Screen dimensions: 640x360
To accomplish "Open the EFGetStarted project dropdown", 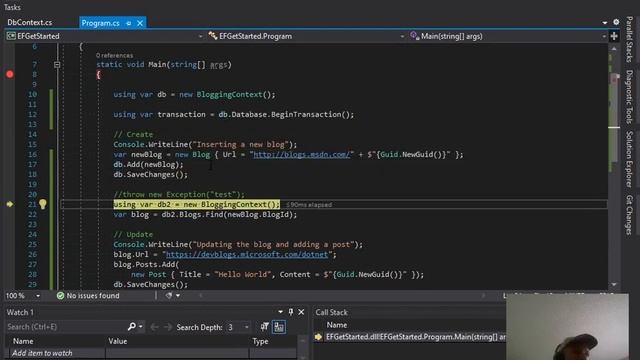I will point(104,36).
